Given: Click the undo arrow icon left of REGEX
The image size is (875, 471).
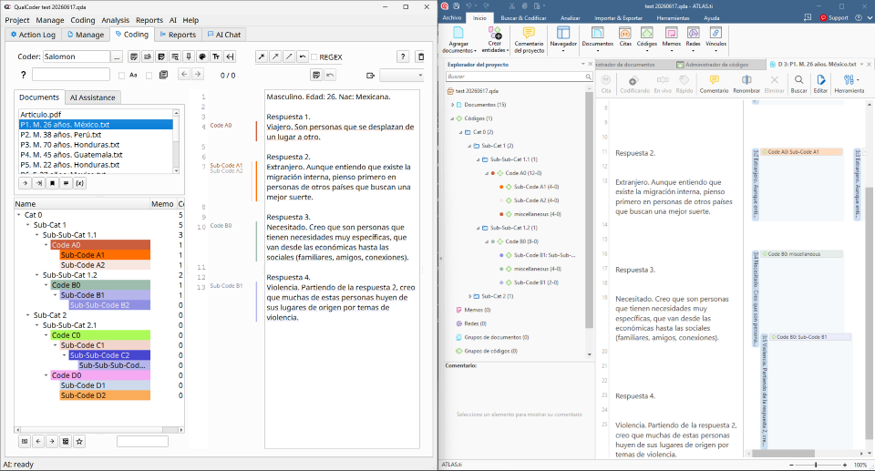Looking at the screenshot, I should coord(302,56).
